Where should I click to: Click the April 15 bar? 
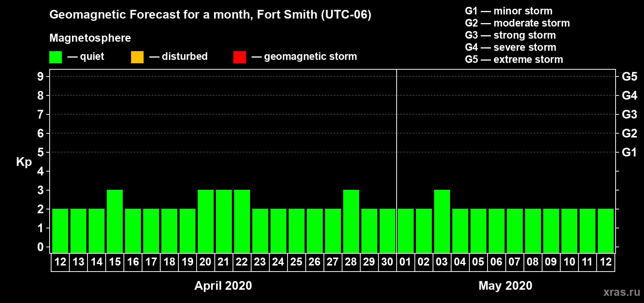[x=115, y=221]
